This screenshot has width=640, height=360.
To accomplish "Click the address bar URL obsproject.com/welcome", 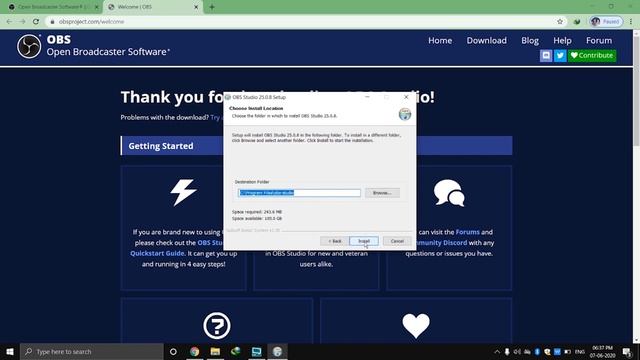I will tap(91, 21).
